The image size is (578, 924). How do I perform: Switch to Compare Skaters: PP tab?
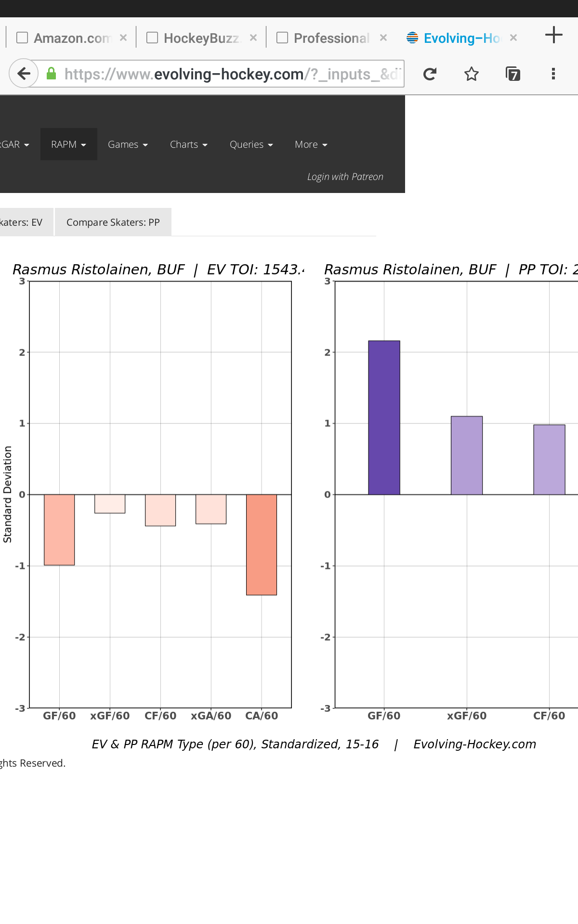click(113, 222)
